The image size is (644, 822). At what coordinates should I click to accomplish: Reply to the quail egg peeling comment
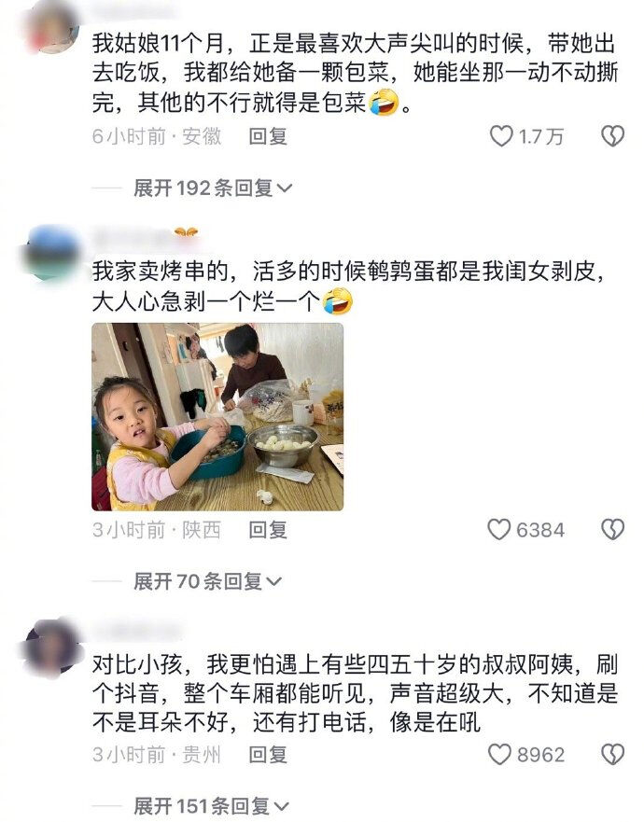(268, 529)
